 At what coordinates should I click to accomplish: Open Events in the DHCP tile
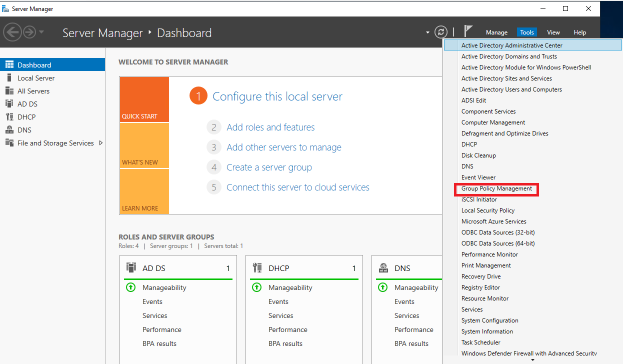[x=278, y=301]
